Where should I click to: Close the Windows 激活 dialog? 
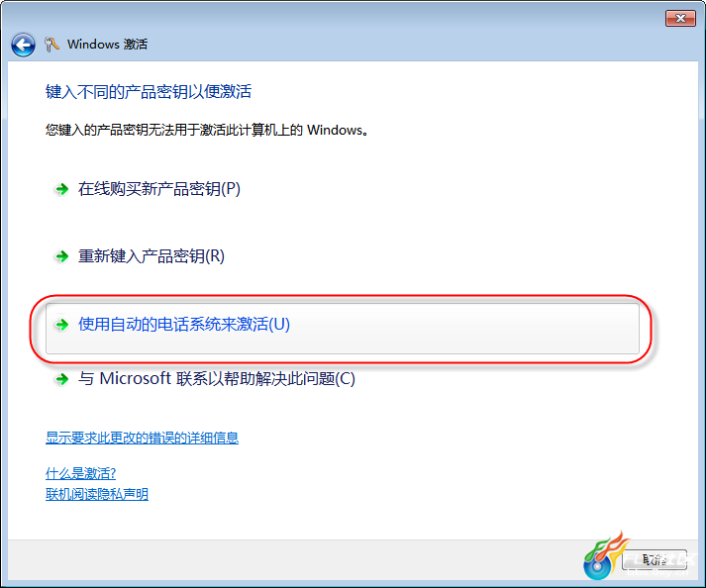click(680, 18)
